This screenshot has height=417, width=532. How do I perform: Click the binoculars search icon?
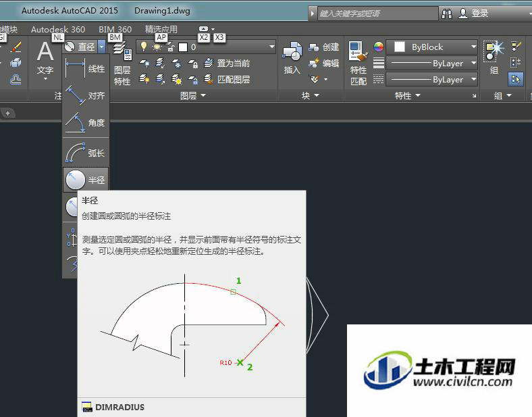pyautogui.click(x=446, y=14)
